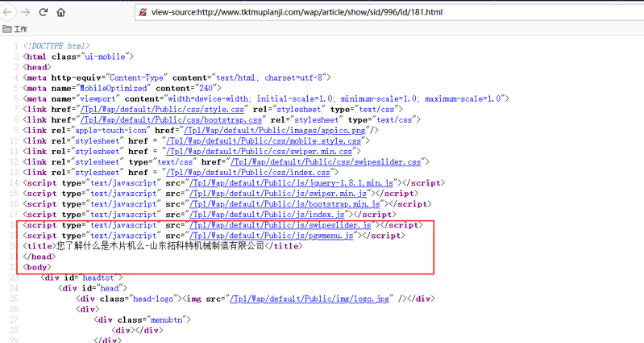Click the <body> tag line

tap(37, 267)
